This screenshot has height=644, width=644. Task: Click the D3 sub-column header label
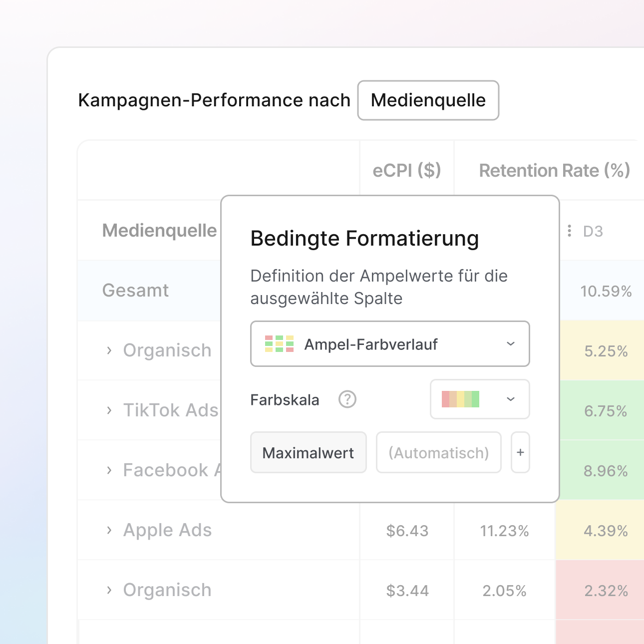pos(593,231)
